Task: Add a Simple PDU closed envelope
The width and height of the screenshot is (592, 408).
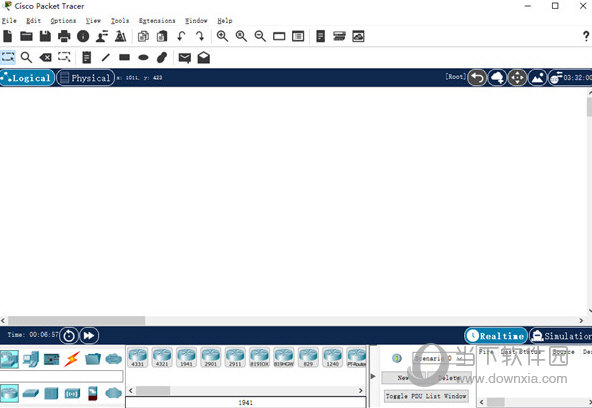Action: [x=185, y=58]
